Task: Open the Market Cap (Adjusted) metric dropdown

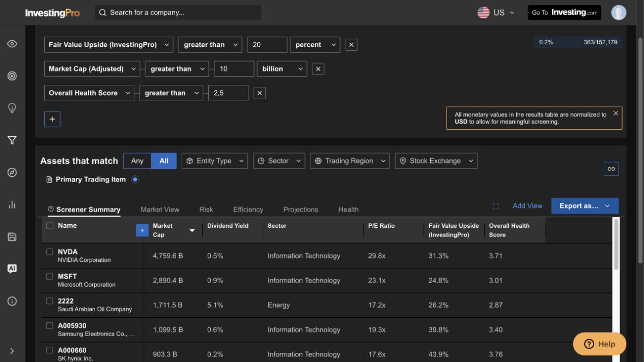Action: point(92,69)
